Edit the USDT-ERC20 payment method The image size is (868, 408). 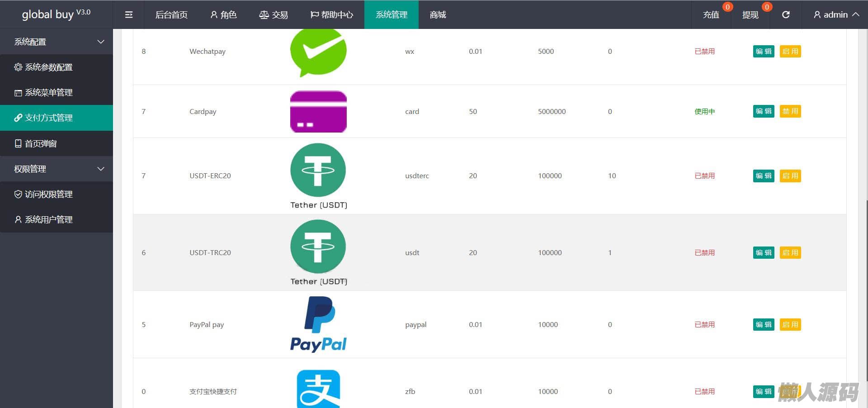(x=764, y=176)
